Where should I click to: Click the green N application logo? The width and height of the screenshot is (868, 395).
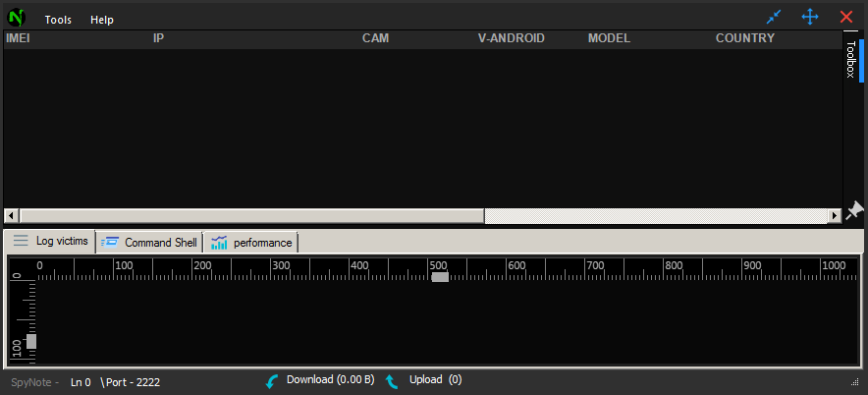(16, 18)
